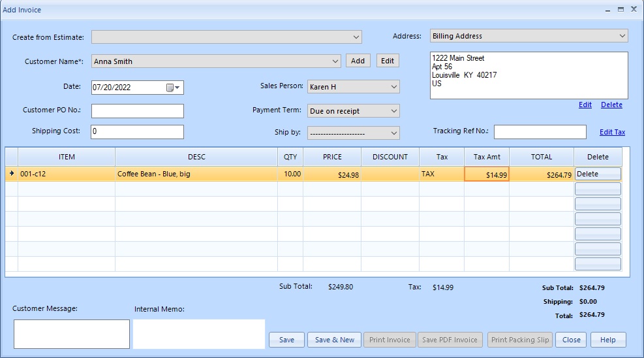Click in the Customer PO No. field
This screenshot has height=358, width=644.
138,111
